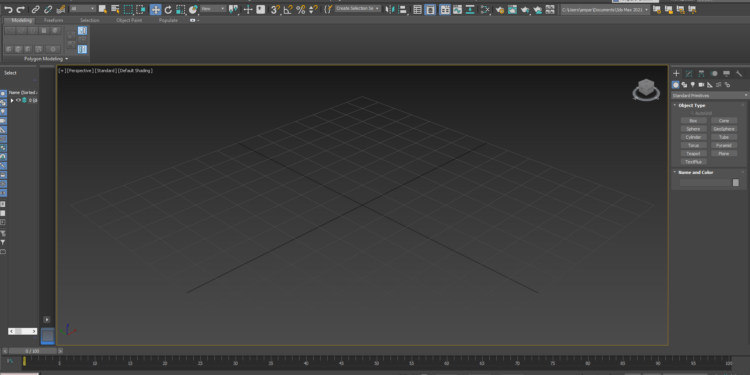
Task: Open the Motion command panel tab
Action: coord(714,73)
